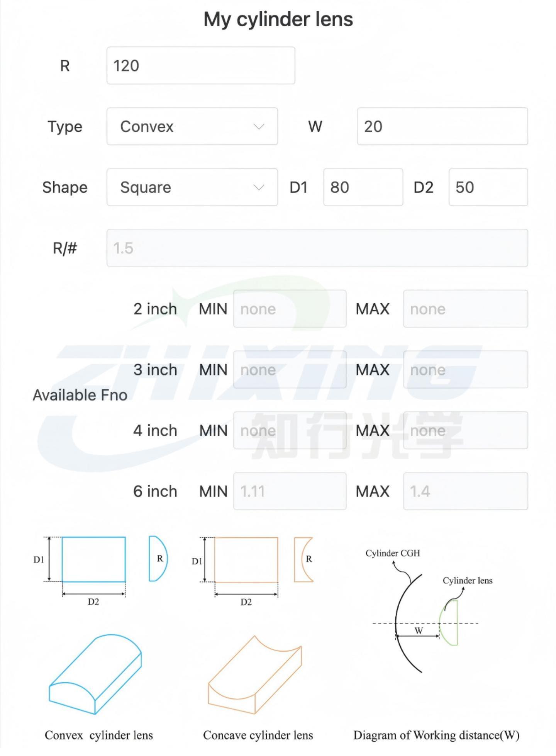Click the orange 3D concave cylinder lens drawing
Image resolution: width=556 pixels, height=756 pixels.
(255, 674)
